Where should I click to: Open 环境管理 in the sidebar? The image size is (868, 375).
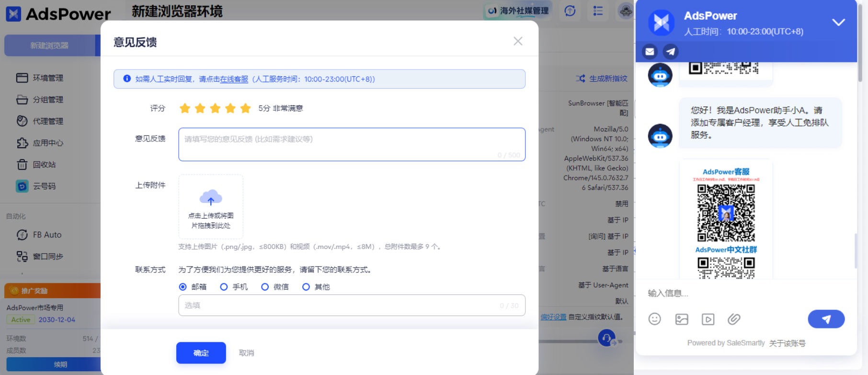tap(40, 78)
